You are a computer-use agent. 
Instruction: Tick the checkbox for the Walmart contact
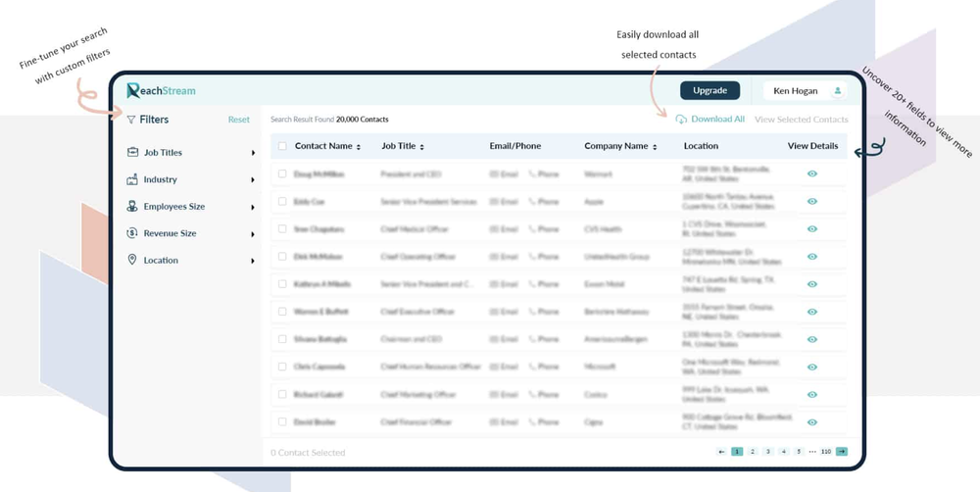282,173
